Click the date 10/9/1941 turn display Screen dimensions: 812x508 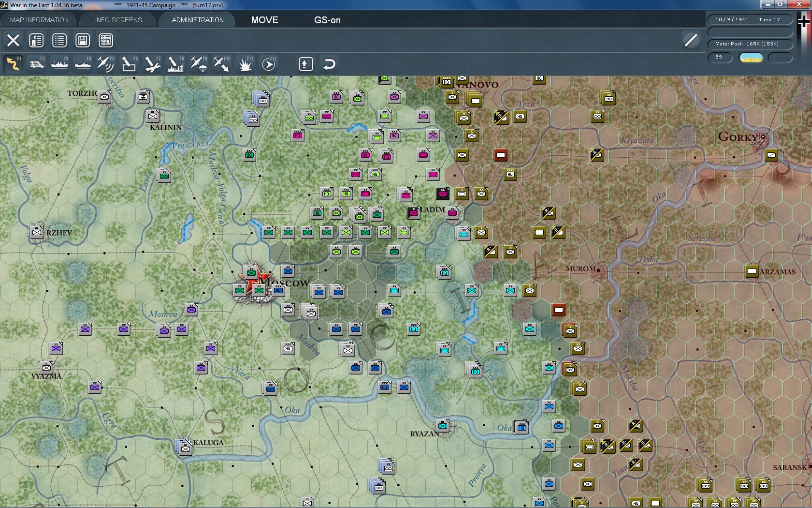[x=750, y=20]
